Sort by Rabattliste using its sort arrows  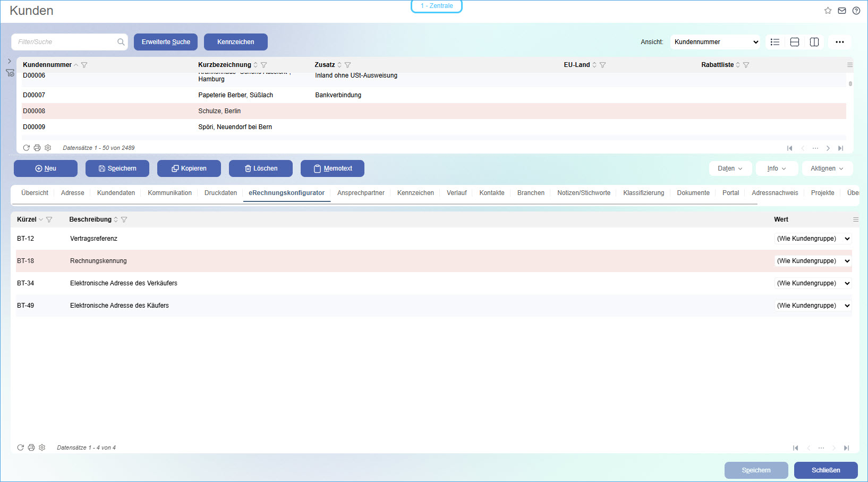coord(738,65)
